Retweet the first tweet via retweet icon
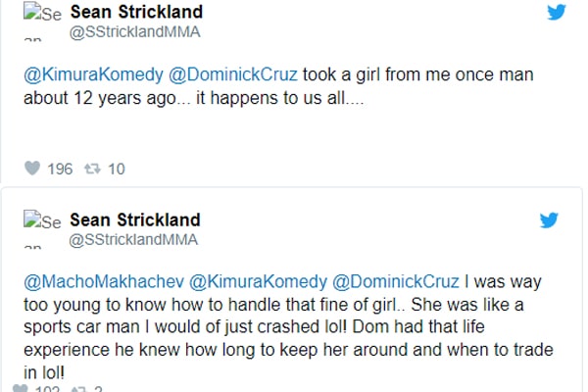This screenshot has height=392, width=588. 92,169
